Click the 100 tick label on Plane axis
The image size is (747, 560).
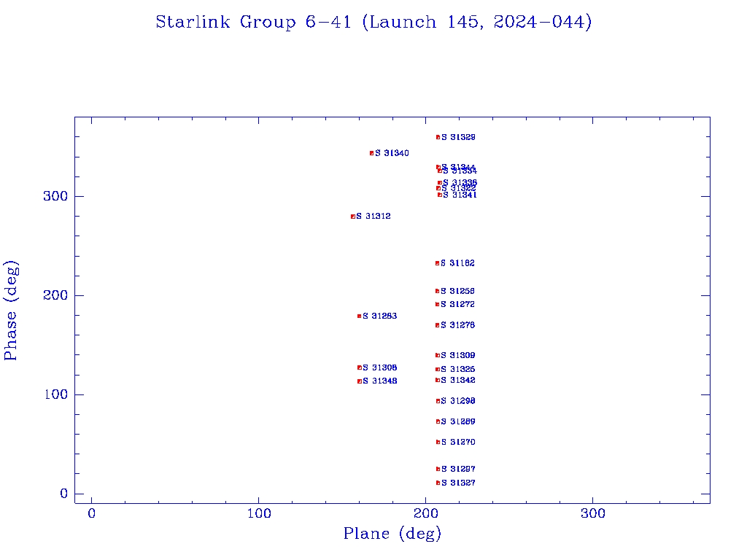259,513
